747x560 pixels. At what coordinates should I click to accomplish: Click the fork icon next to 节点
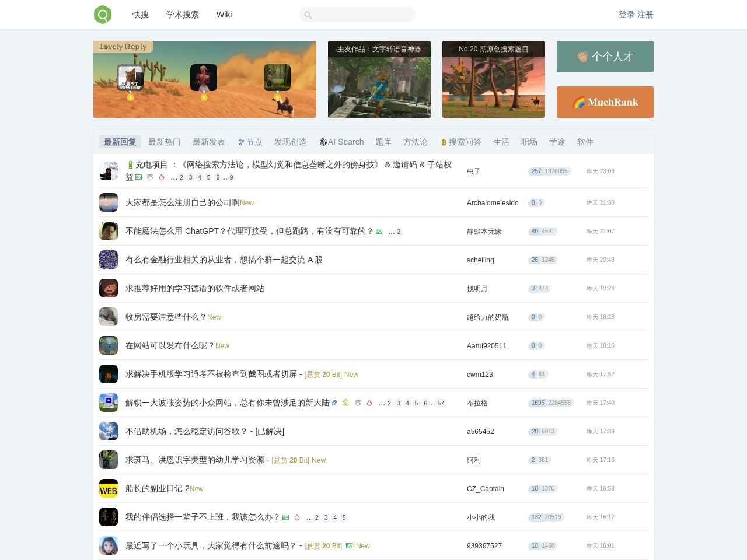[x=241, y=141]
